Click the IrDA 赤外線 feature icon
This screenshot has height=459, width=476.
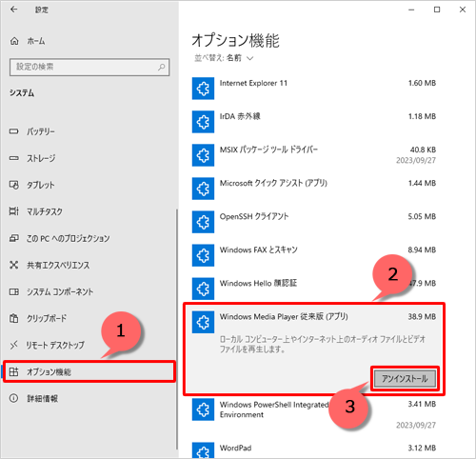[x=203, y=122]
